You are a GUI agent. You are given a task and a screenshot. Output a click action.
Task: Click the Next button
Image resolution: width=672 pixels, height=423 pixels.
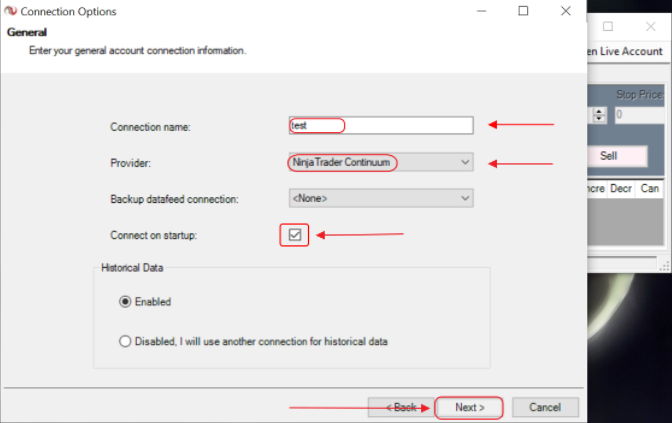pyautogui.click(x=469, y=407)
